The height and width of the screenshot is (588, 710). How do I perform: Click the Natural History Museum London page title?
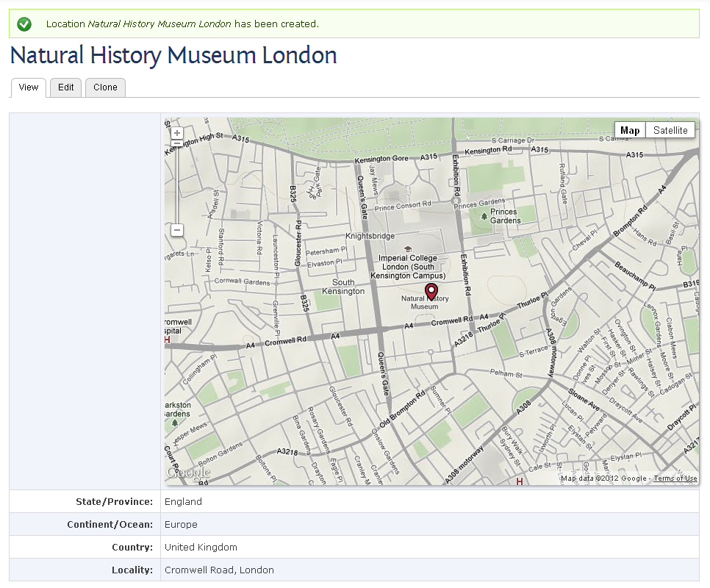[173, 55]
